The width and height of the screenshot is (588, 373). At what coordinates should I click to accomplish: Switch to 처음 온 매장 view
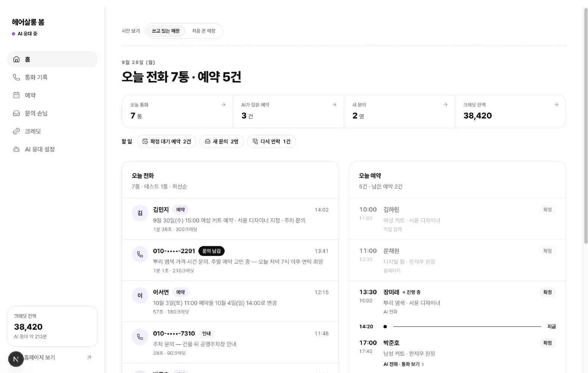tap(204, 31)
